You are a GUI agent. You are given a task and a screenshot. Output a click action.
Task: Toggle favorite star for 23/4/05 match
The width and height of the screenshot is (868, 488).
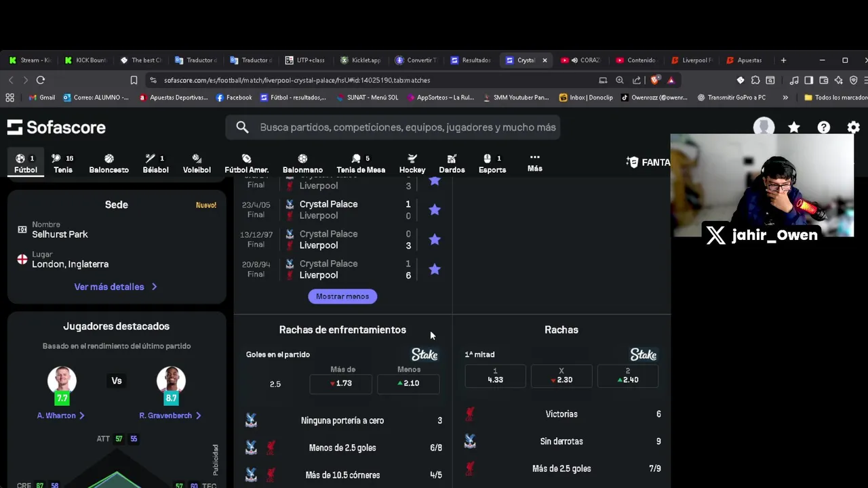(435, 209)
